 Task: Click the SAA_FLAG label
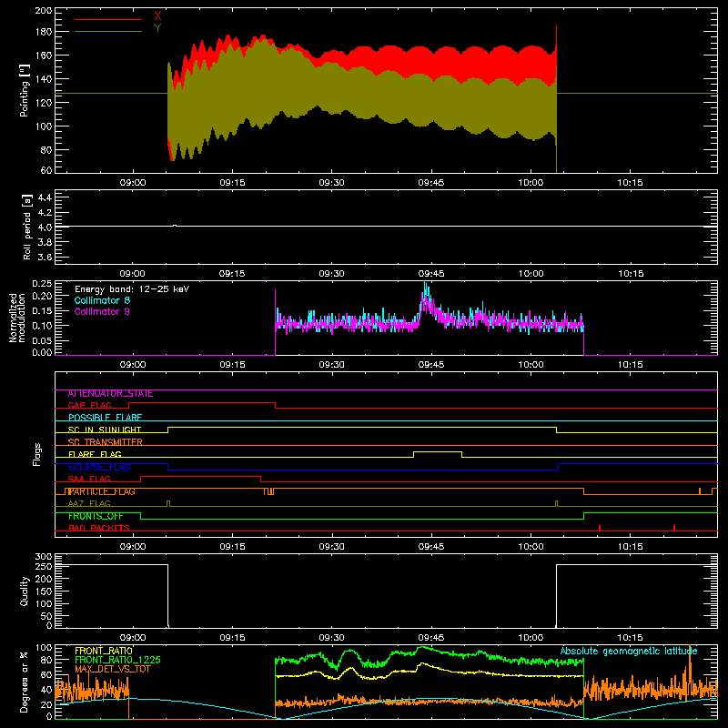(89, 479)
